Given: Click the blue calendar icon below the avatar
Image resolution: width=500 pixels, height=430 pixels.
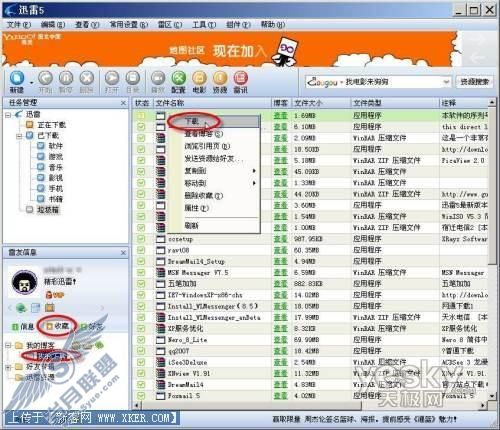Looking at the screenshot, I should (36, 308).
